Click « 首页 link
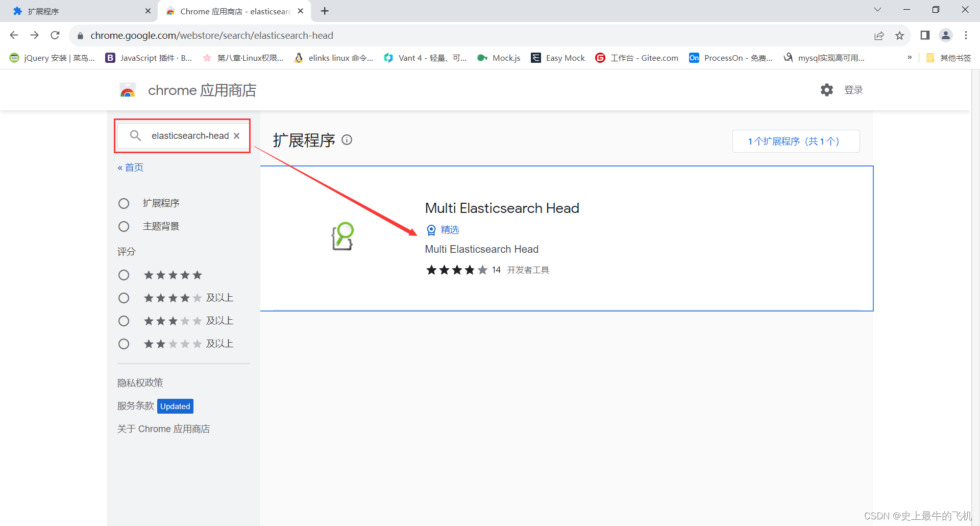The height and width of the screenshot is (526, 980). (130, 168)
